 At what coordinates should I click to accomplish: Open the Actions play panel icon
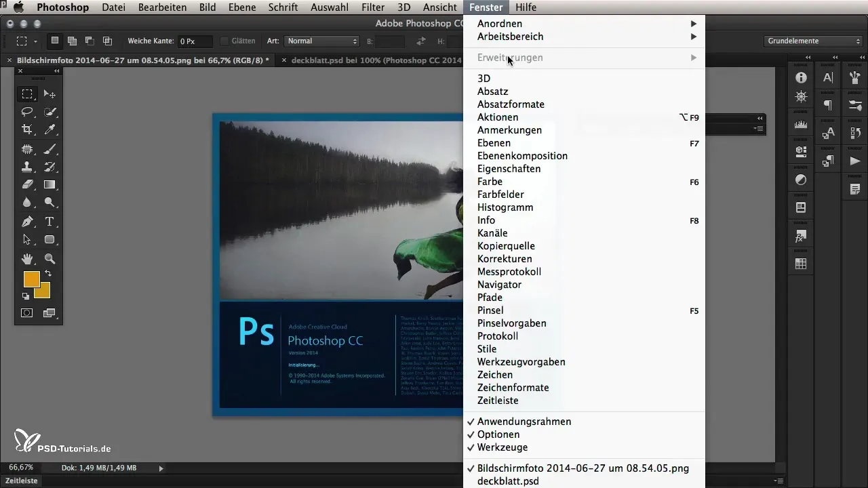click(x=855, y=161)
